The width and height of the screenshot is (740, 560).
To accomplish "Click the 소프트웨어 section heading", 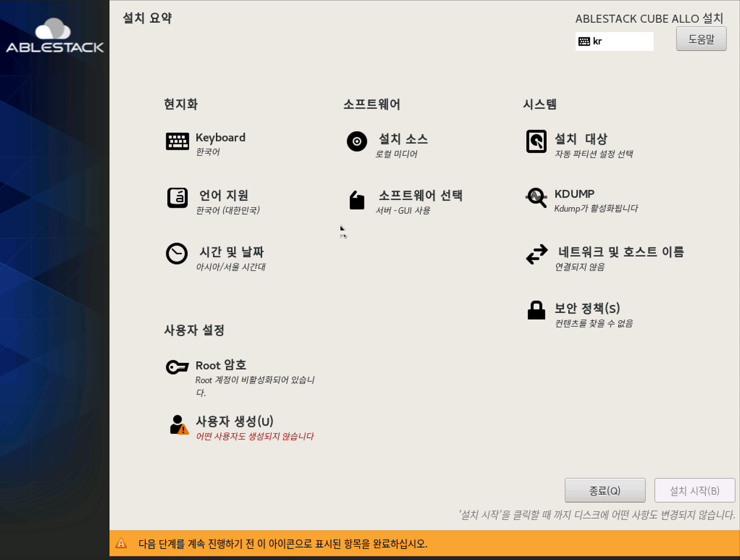I will coord(372,104).
